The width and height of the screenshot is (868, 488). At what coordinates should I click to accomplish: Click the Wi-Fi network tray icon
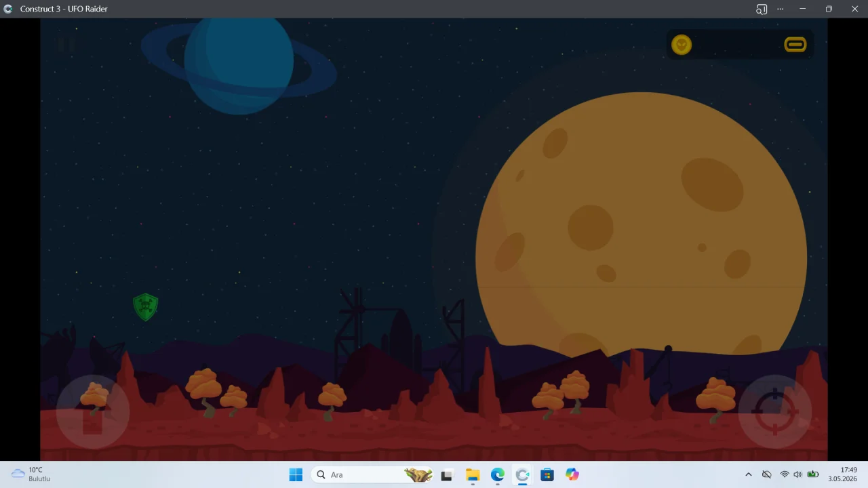(785, 474)
